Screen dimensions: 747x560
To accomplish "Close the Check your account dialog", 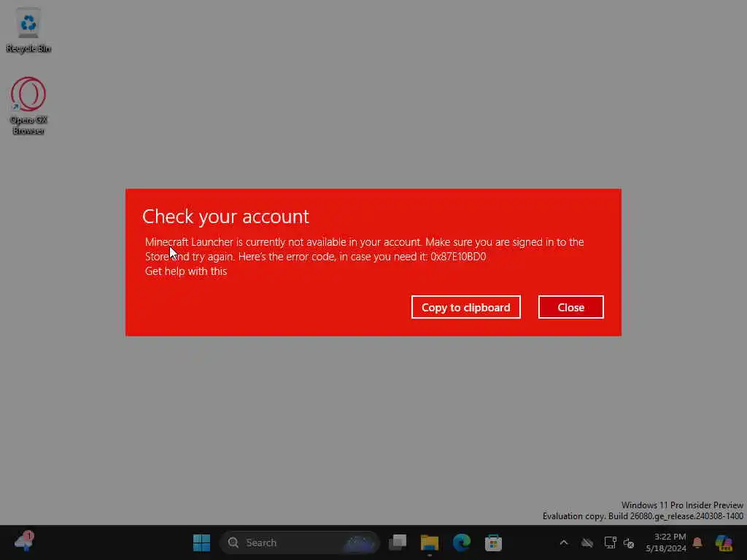I will click(570, 307).
